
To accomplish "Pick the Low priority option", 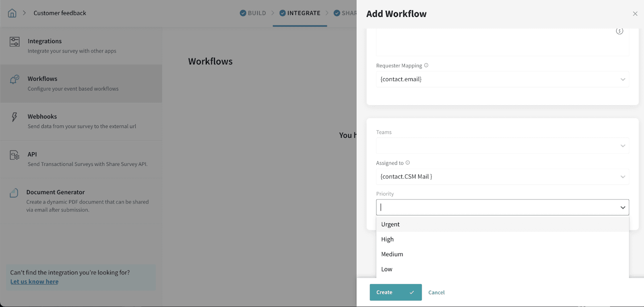I will tap(387, 269).
